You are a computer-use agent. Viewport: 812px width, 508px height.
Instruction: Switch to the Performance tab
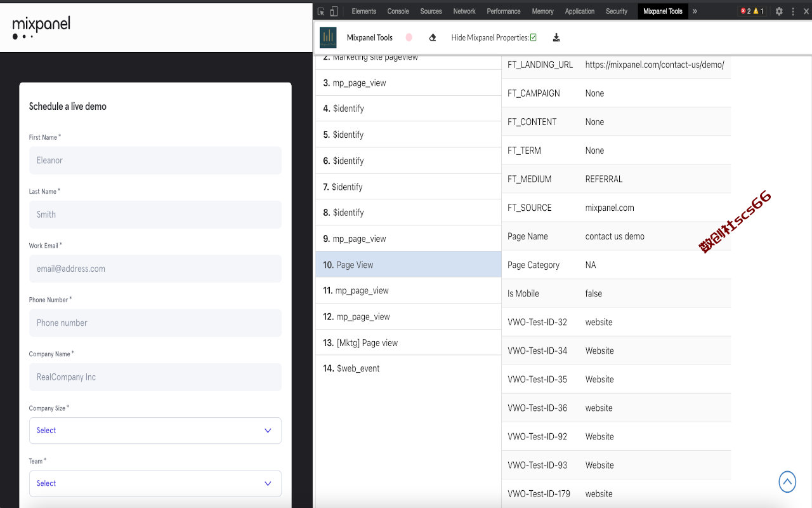[504, 11]
